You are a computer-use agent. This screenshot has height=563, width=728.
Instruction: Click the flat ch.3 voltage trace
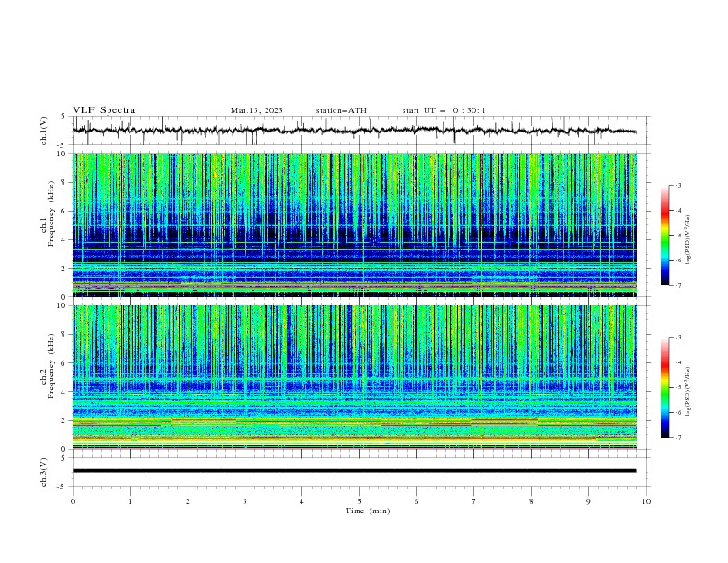[x=354, y=471]
